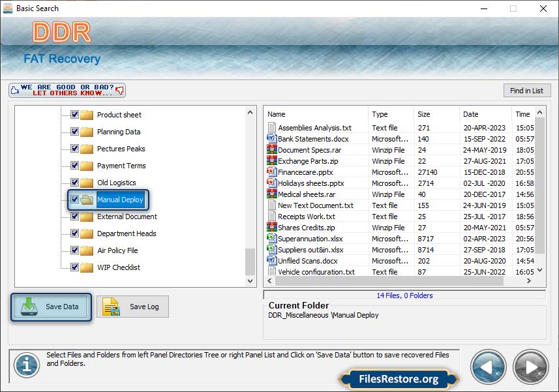Open the FilesRestore.org link
559x392 pixels.
tap(399, 379)
